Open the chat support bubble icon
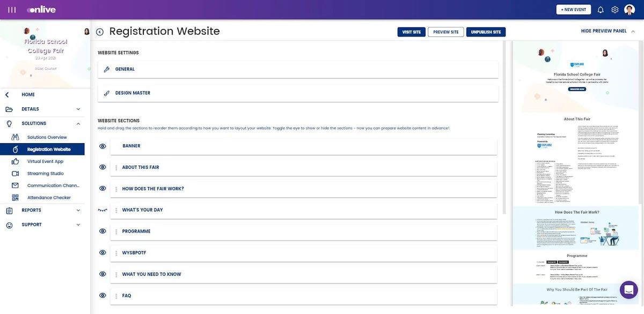Screen dimensions: 644x314 [x=628, y=290]
